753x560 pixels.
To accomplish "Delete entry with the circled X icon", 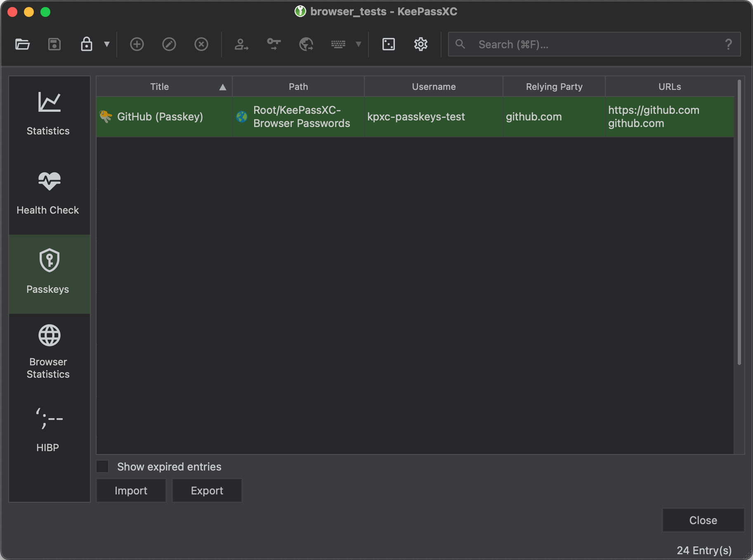I will 201,44.
